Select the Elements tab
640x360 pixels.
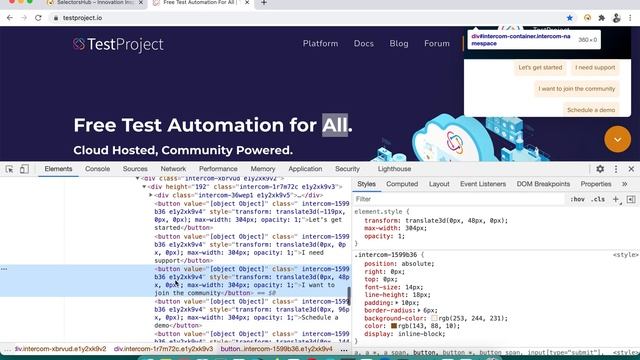point(58,169)
